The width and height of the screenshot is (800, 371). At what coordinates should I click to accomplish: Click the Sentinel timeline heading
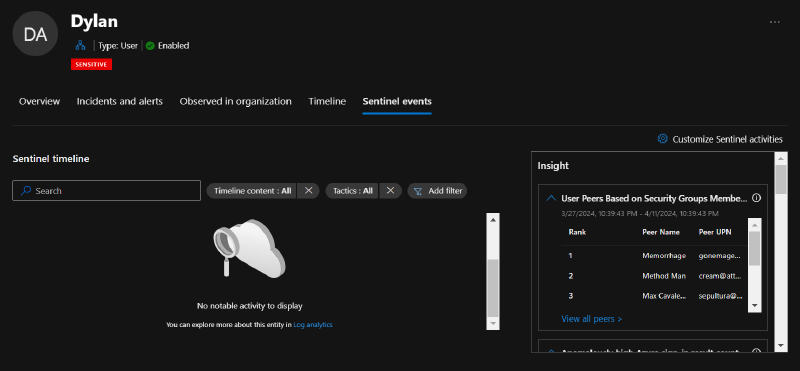[51, 159]
